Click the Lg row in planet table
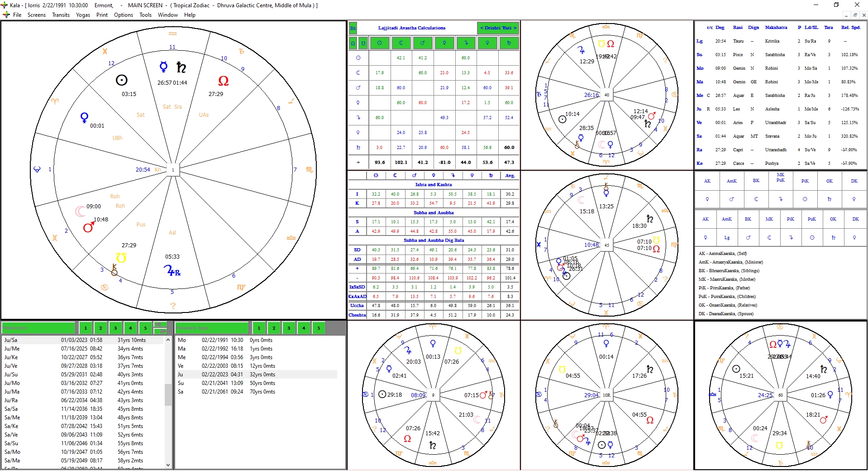Viewport: 868px width, 471px height. (x=781, y=41)
